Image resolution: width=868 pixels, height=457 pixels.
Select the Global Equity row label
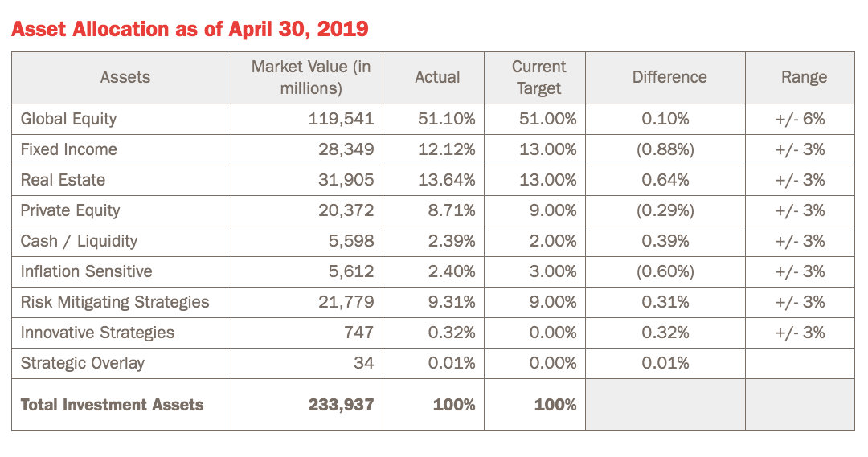tap(69, 119)
